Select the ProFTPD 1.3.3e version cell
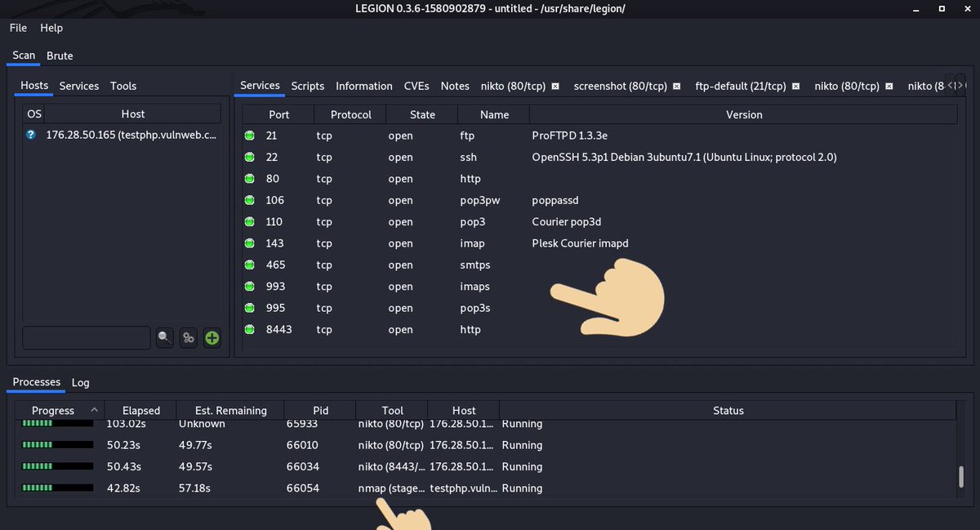 point(570,136)
